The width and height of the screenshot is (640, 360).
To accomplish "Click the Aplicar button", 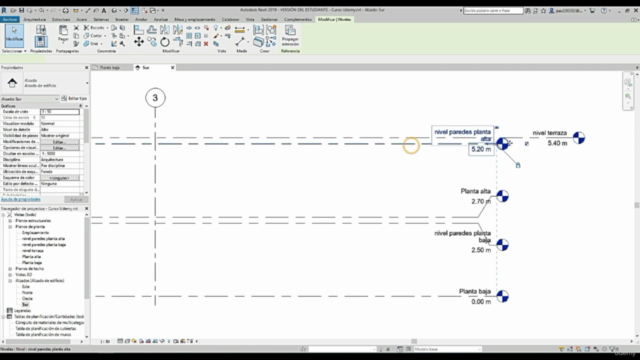I will pos(76,200).
